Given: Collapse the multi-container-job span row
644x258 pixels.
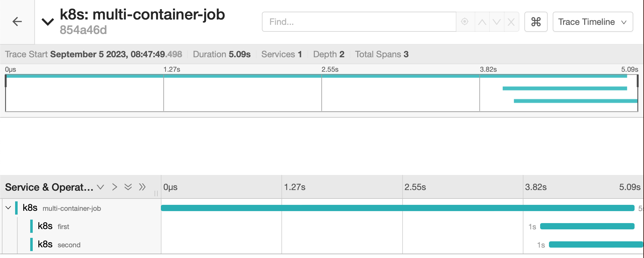Looking at the screenshot, I should point(8,208).
